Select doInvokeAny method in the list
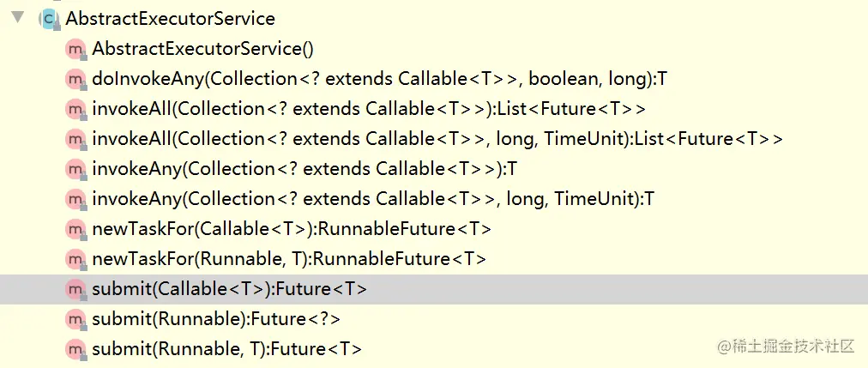The width and height of the screenshot is (868, 368). [380, 79]
